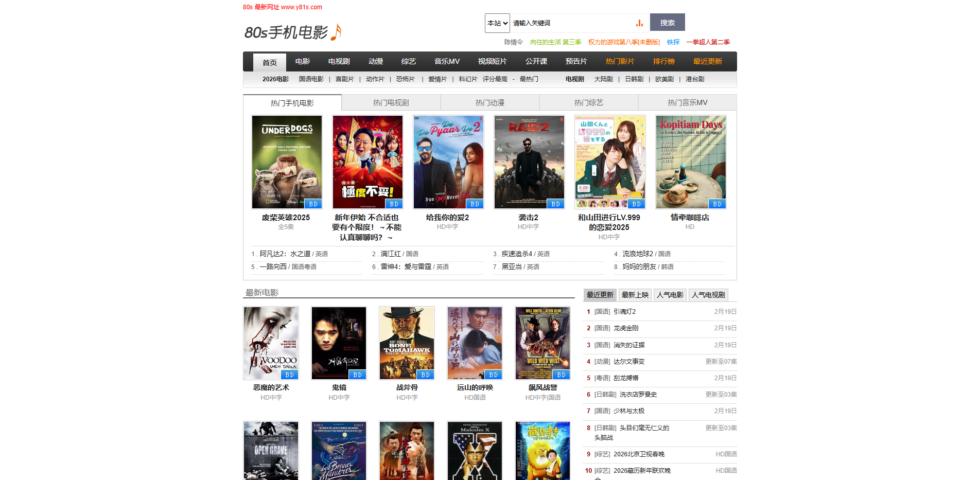This screenshot has height=480, width=980.
Task: Open the Underdogs 废柴英雄2025 poster
Action: tap(287, 162)
